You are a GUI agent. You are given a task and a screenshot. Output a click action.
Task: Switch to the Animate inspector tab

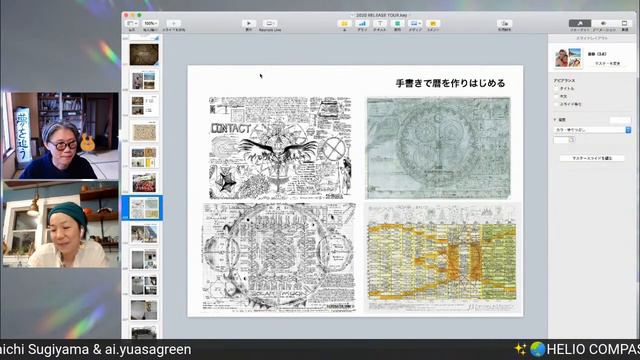click(604, 24)
